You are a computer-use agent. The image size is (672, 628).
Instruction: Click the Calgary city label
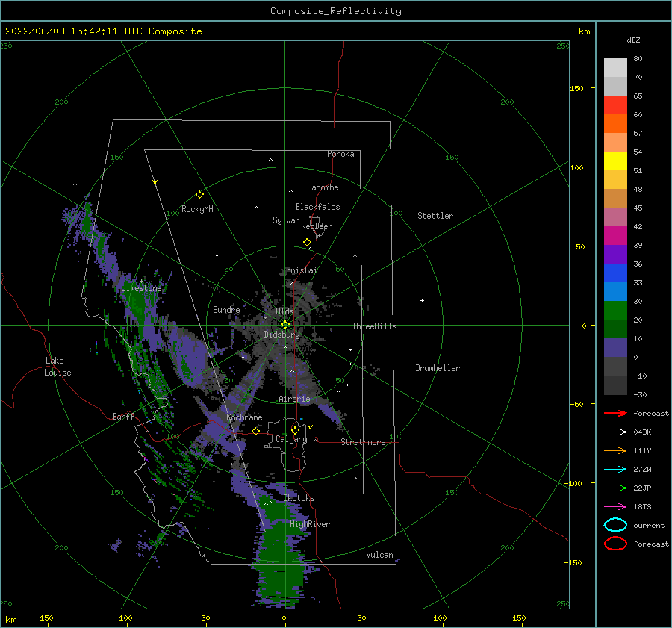pyautogui.click(x=291, y=439)
